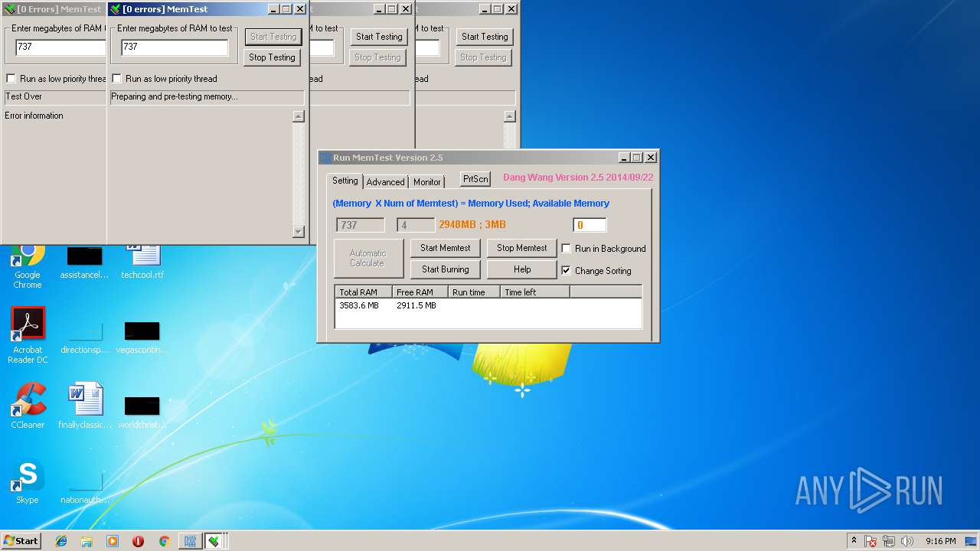Click the Automatic Calculate button
980x551 pixels.
[368, 259]
